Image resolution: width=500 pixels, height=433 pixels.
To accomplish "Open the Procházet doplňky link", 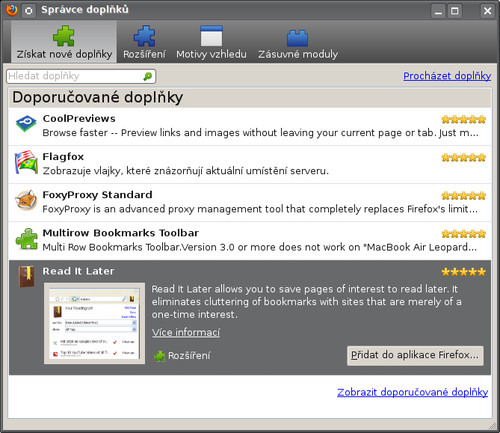I will tap(447, 76).
